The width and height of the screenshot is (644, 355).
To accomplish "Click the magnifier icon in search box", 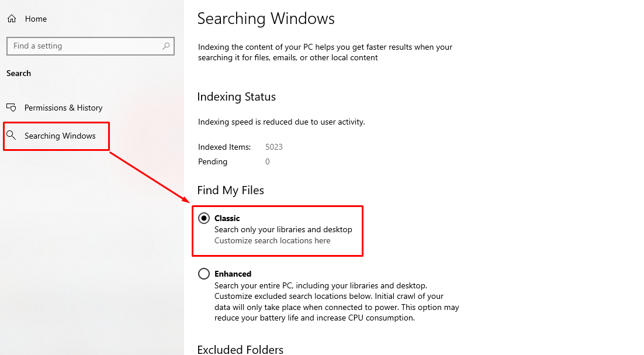I will (167, 46).
